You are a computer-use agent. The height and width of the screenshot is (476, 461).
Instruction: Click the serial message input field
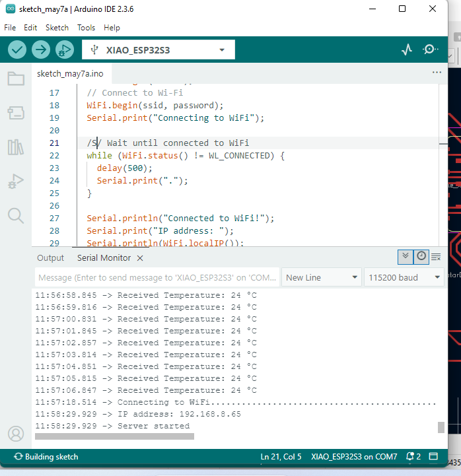[157, 277]
